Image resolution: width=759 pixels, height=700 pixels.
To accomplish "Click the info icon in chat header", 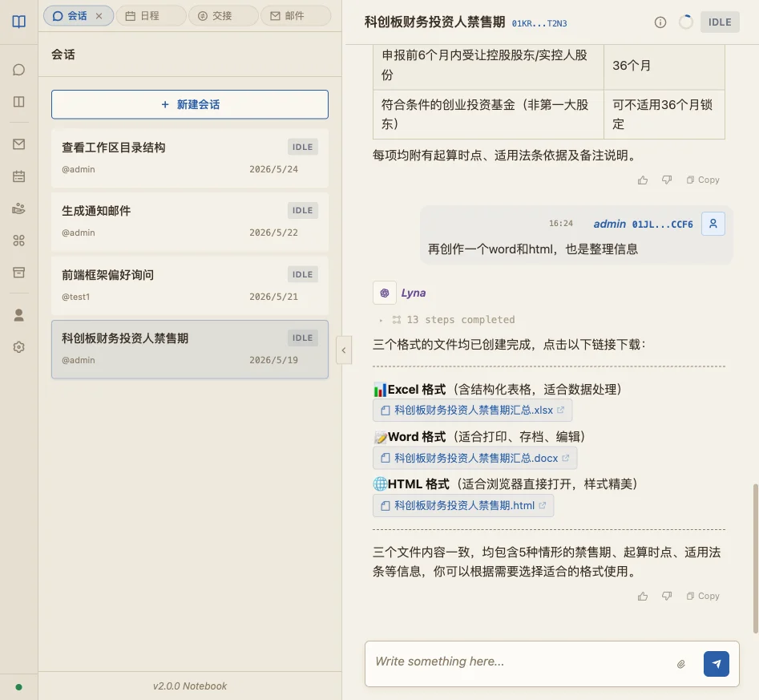I will pyautogui.click(x=660, y=22).
